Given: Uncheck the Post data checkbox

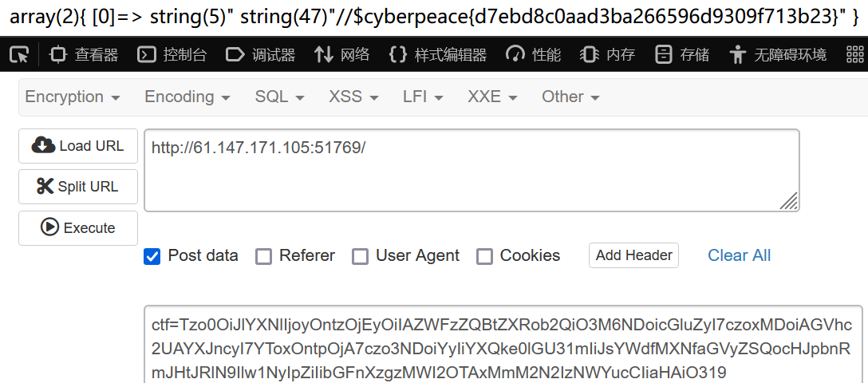Looking at the screenshot, I should (152, 256).
